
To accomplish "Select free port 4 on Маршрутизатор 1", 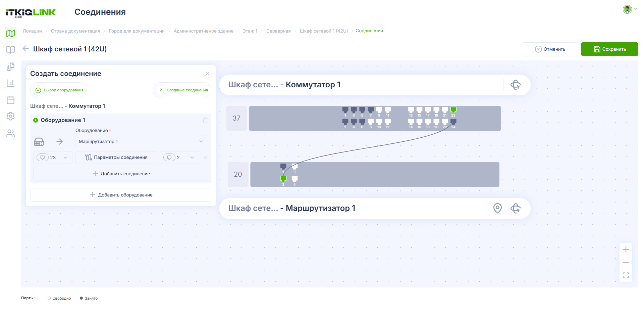I will [x=294, y=179].
